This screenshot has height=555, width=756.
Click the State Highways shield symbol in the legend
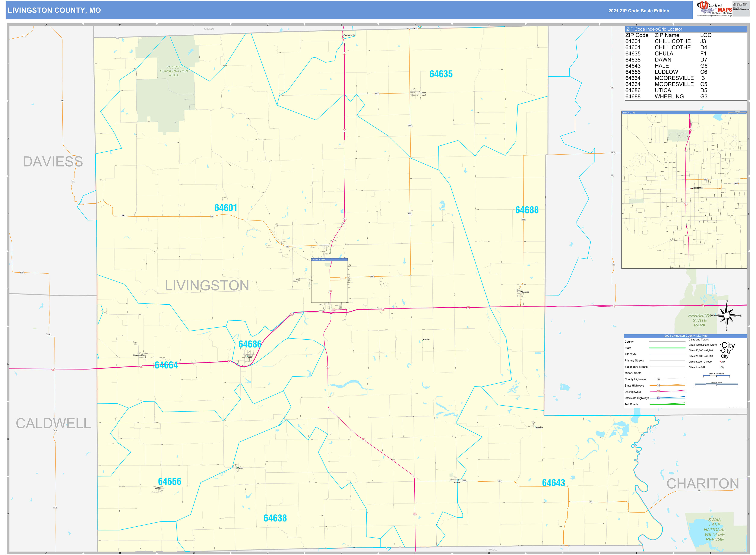tap(659, 386)
